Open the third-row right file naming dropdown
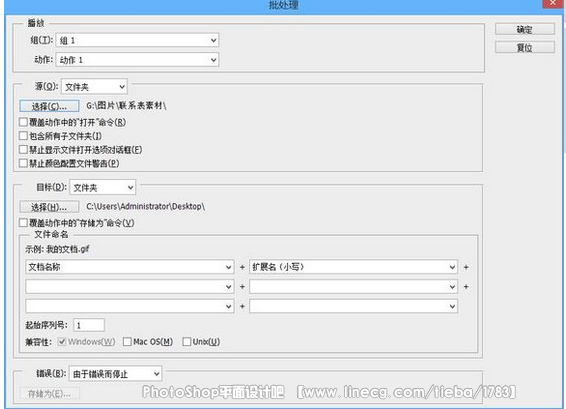 pyautogui.click(x=353, y=306)
